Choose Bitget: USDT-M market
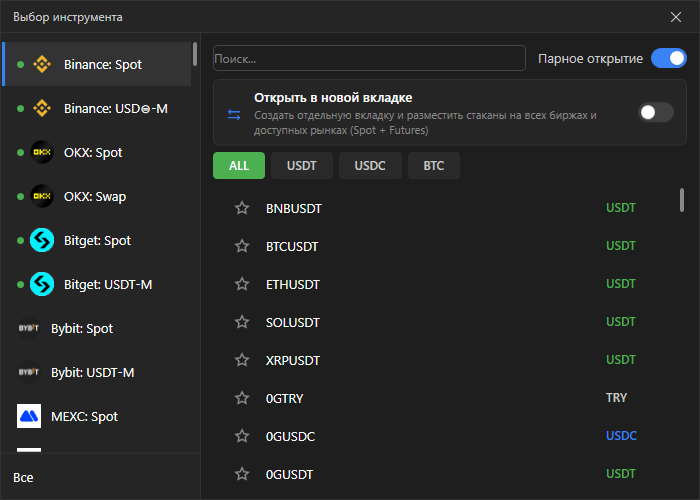The image size is (700, 500). coord(97,284)
